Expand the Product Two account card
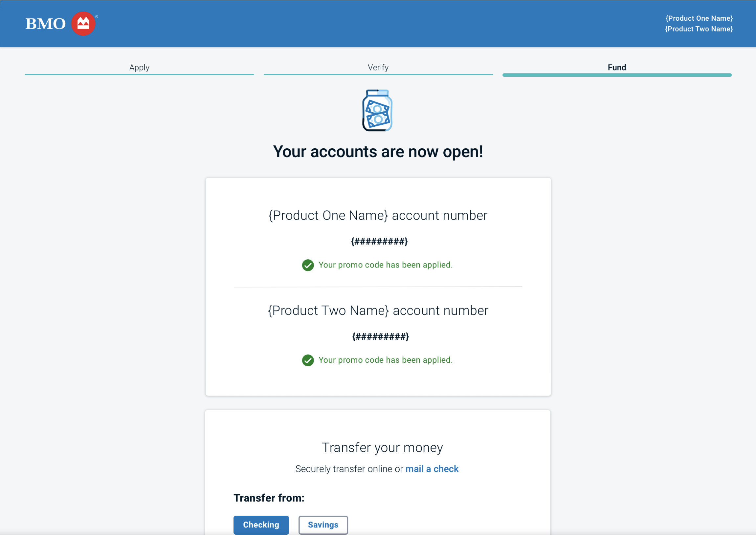The image size is (756, 535). [x=378, y=310]
